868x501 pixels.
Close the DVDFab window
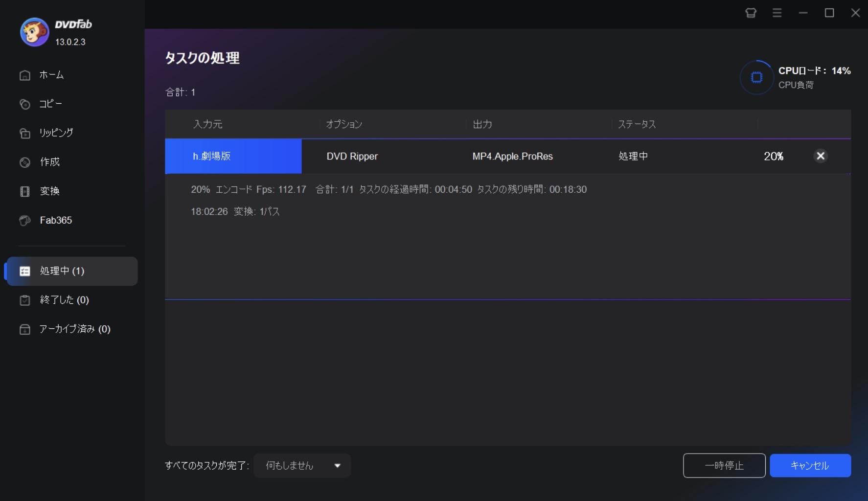[x=855, y=13]
